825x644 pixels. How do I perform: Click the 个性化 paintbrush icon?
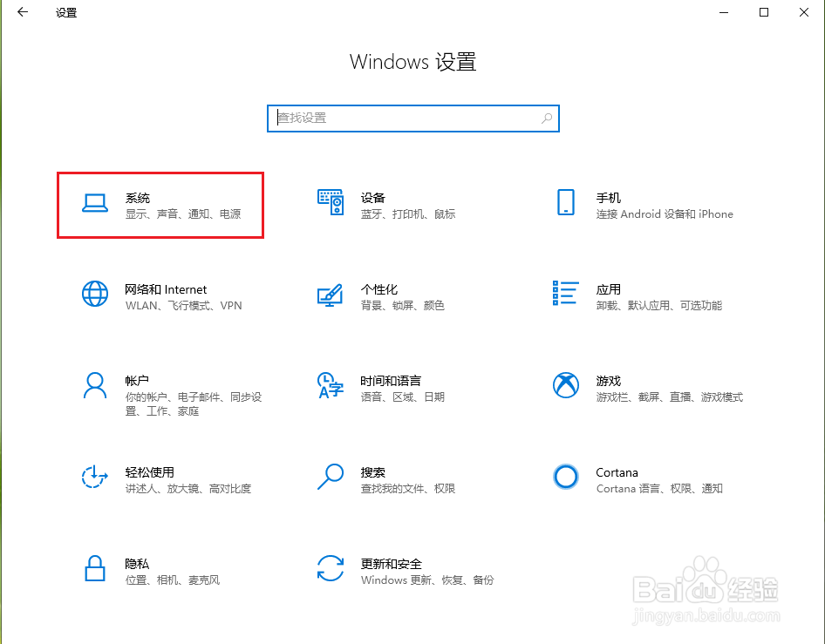pyautogui.click(x=331, y=296)
